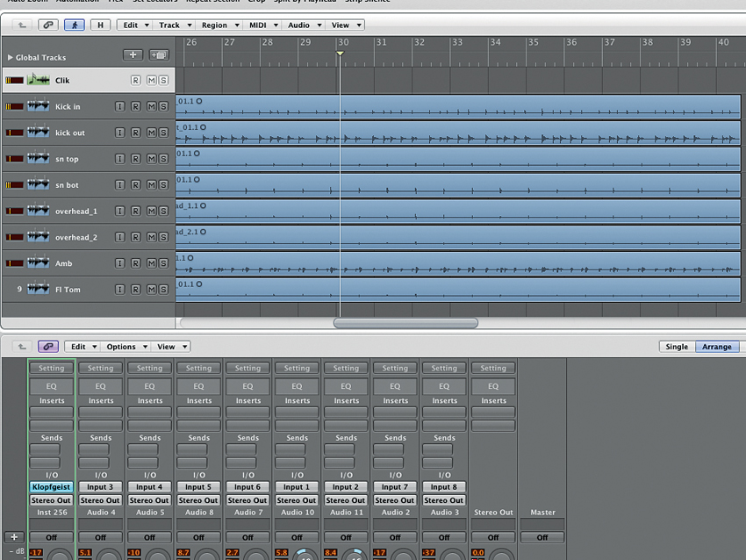Open the mixer Options dropdown menu
The height and width of the screenshot is (560, 746).
[x=126, y=347]
